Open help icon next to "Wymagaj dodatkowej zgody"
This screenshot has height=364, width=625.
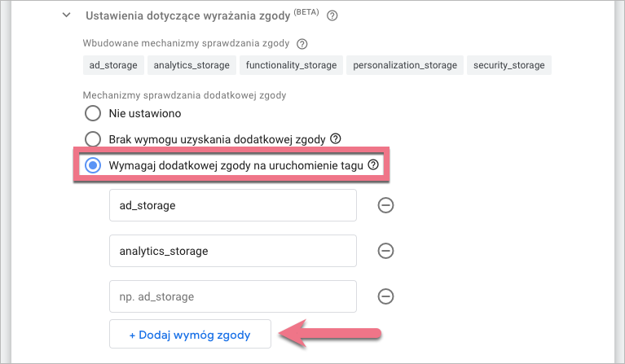[373, 164]
